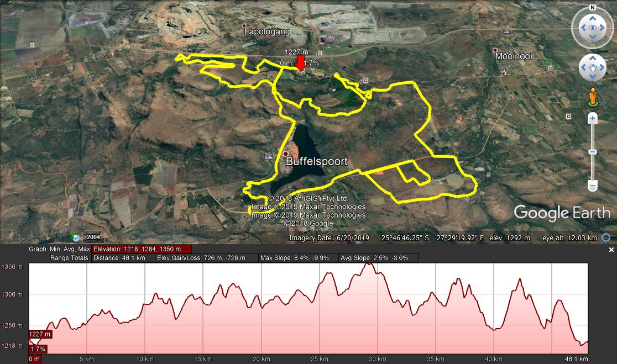Pan map right with move joystick

602,67
